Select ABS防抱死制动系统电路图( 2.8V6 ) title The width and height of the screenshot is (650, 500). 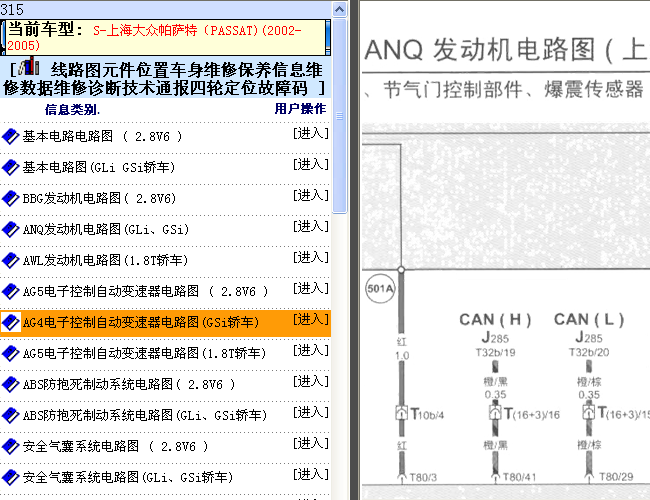point(129,384)
